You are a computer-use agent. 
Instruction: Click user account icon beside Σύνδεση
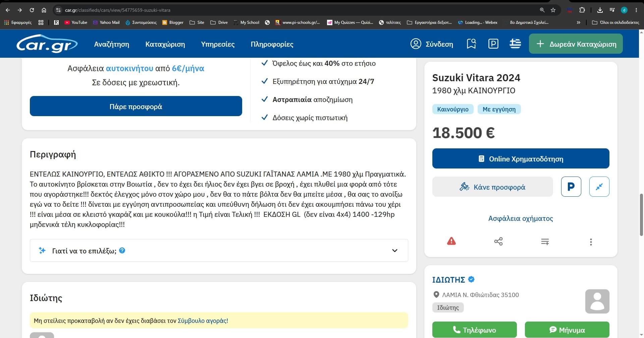416,44
